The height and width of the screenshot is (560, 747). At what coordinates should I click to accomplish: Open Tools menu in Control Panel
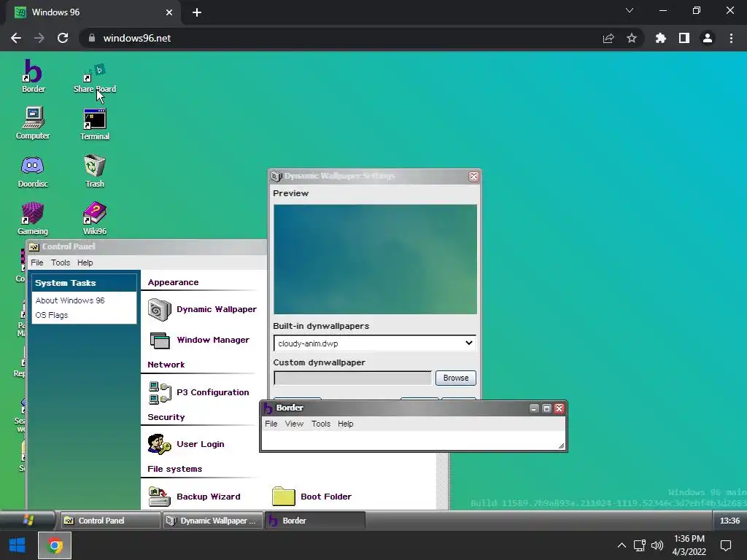pyautogui.click(x=61, y=262)
